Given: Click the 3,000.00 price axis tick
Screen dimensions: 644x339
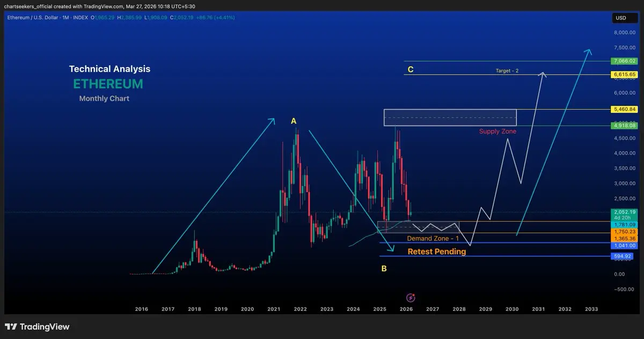Looking at the screenshot, I should pyautogui.click(x=625, y=183).
